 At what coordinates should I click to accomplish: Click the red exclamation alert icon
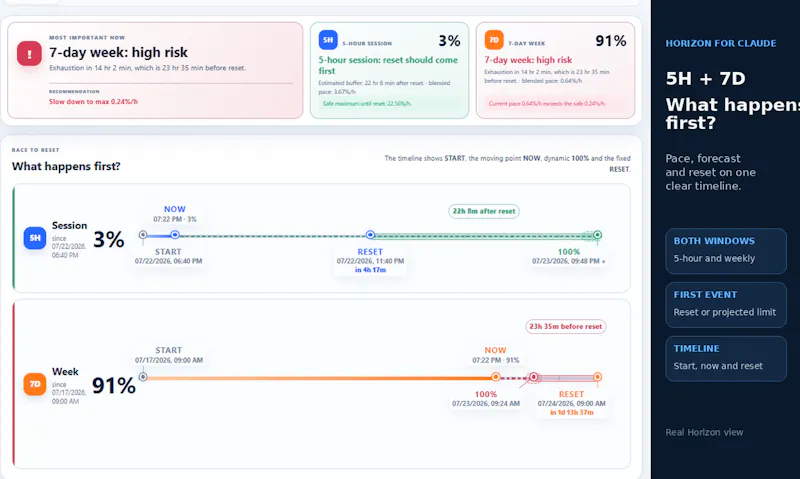tap(29, 54)
